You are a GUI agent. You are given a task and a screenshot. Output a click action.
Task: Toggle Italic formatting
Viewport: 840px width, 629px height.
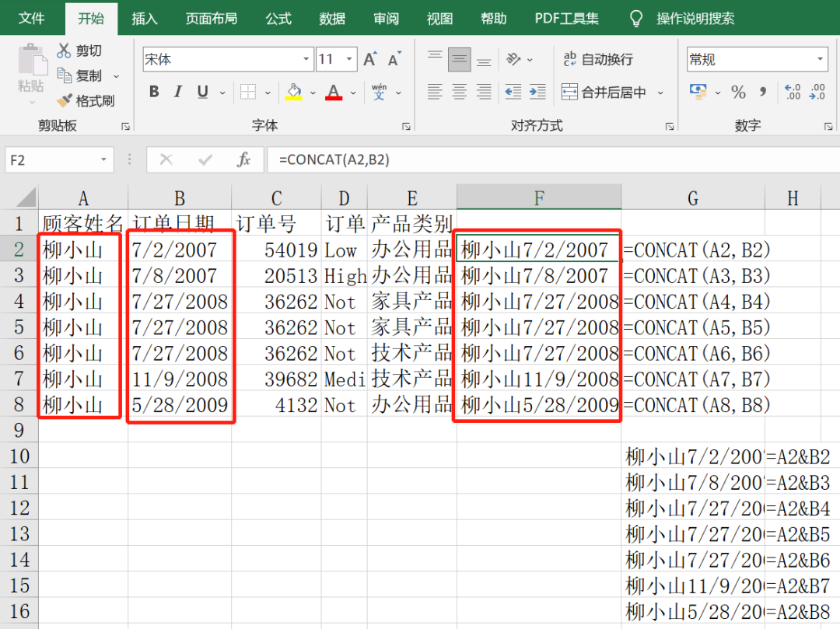[x=178, y=92]
